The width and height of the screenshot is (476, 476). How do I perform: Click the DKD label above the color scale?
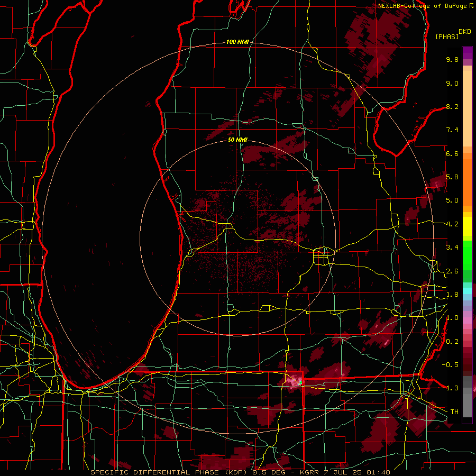[465, 32]
